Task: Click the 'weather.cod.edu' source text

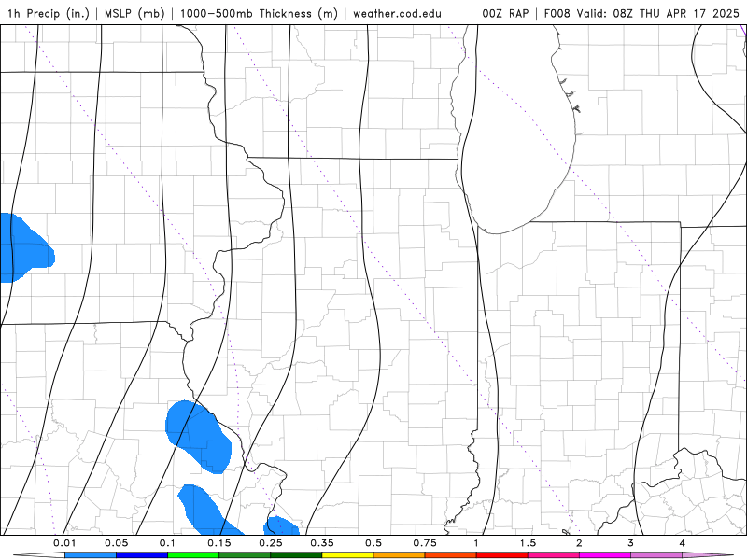Action: tap(397, 13)
